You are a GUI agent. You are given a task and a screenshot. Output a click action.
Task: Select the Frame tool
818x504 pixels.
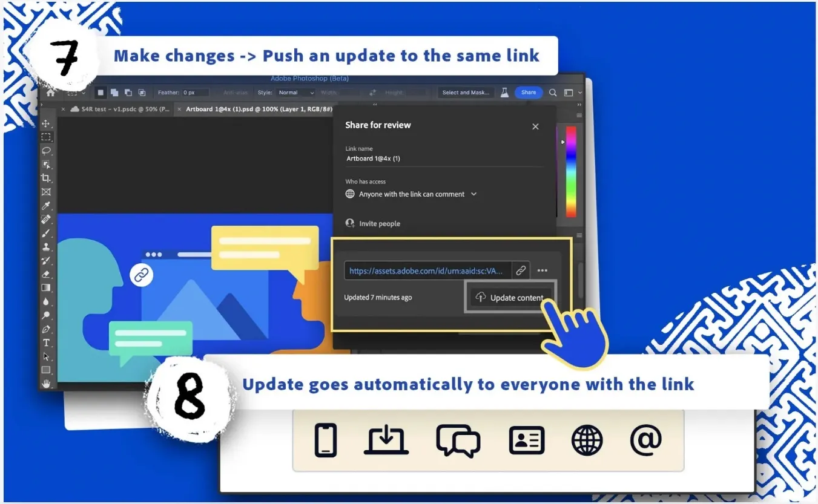46,192
